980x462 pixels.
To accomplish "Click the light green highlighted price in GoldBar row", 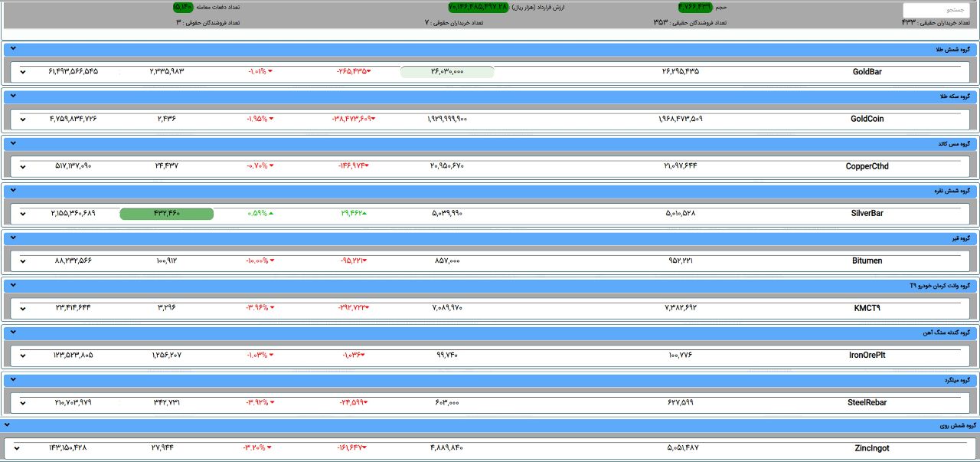I will (x=447, y=71).
